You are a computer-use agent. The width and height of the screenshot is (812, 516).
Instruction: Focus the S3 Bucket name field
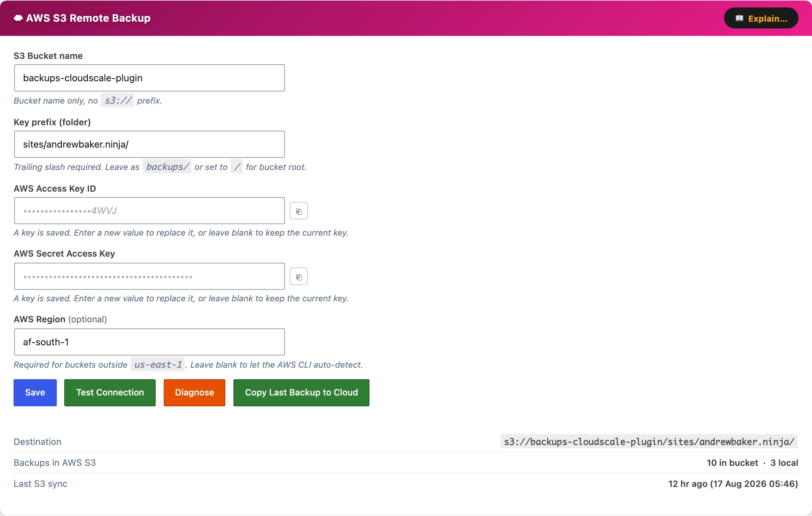click(150, 78)
